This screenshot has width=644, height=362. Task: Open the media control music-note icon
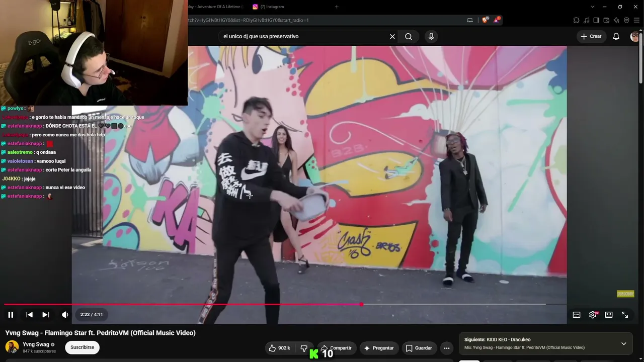[x=586, y=20]
